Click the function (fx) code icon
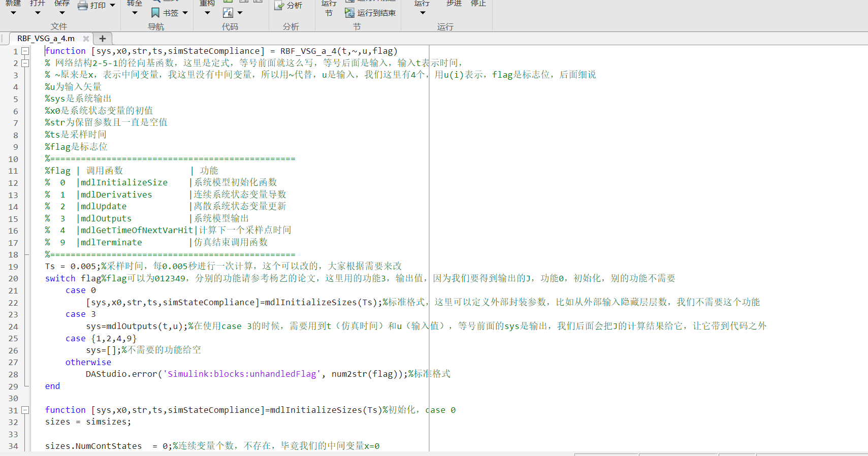 tap(228, 13)
